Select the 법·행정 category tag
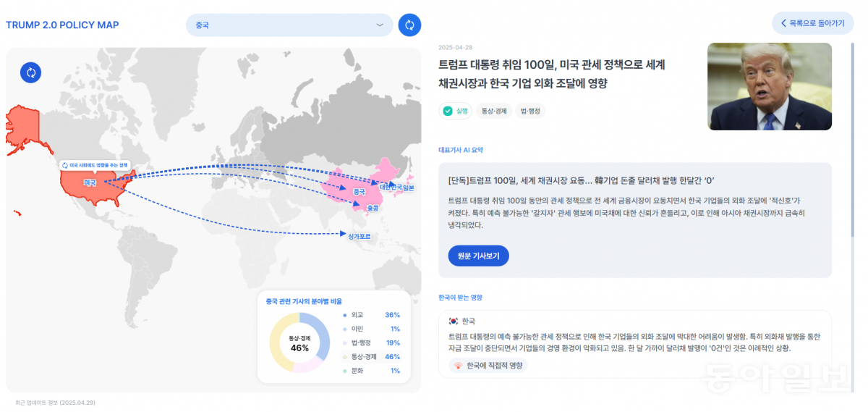 click(x=531, y=111)
